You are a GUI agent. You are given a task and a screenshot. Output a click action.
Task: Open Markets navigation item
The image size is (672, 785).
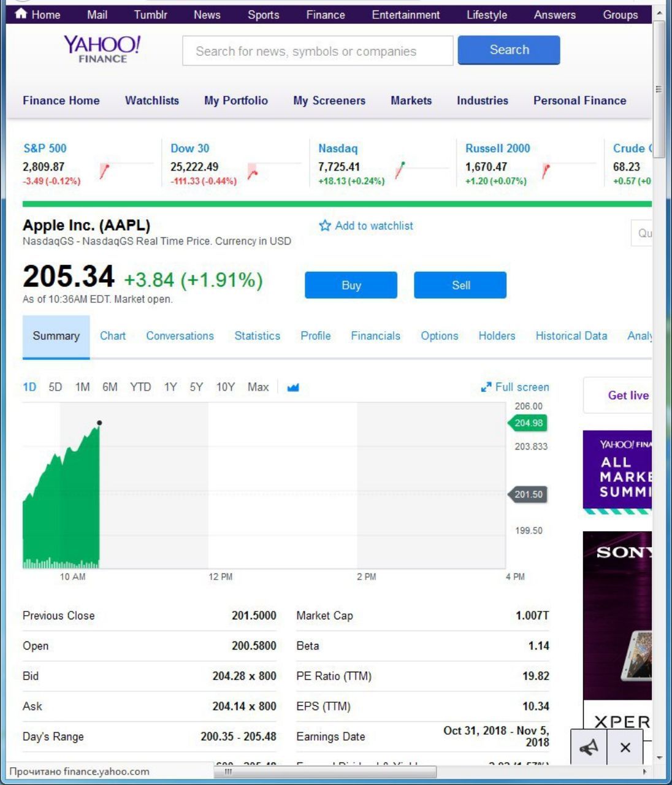411,101
